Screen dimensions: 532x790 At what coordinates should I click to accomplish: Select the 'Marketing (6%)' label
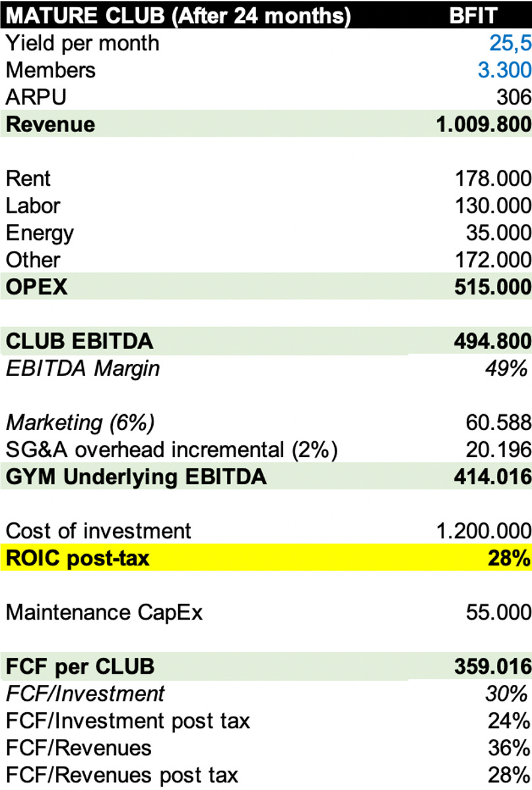tap(80, 423)
